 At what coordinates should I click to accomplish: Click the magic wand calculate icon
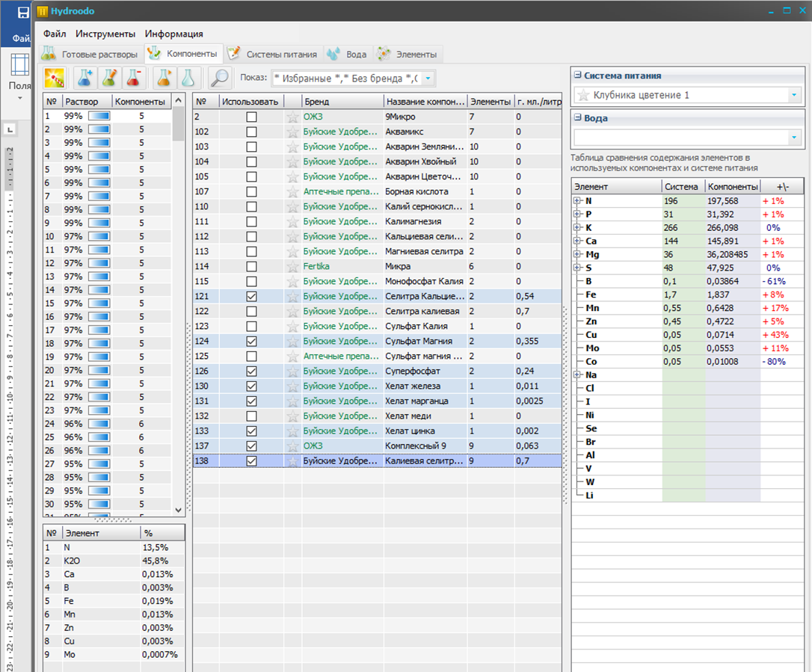point(55,78)
